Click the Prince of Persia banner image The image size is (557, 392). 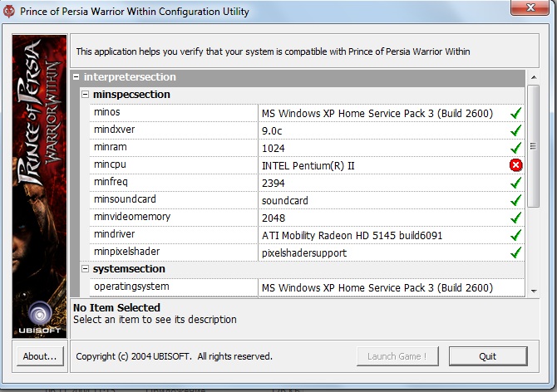click(x=39, y=166)
